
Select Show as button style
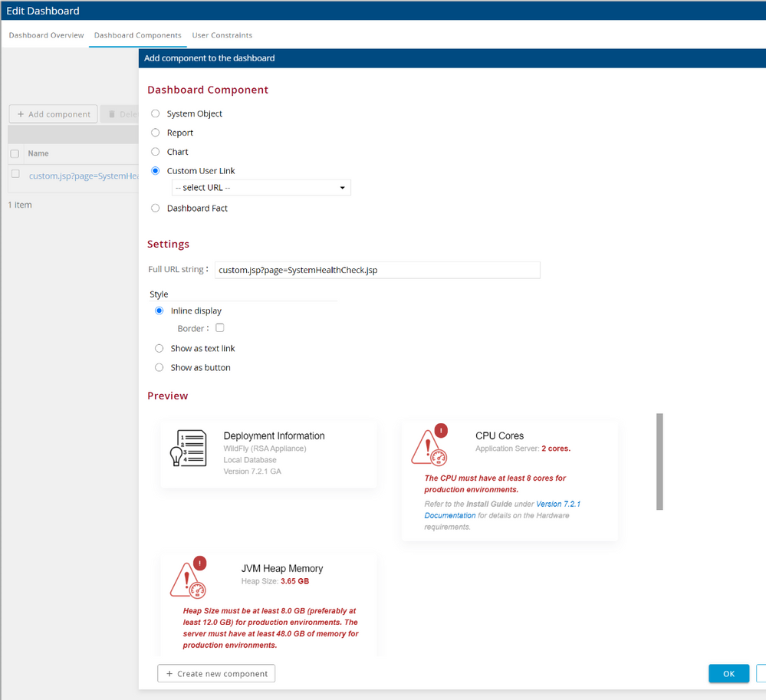[159, 368]
